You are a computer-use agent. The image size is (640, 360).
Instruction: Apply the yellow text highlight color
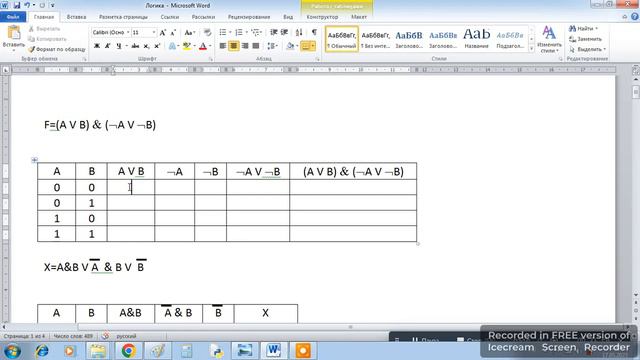(x=187, y=46)
